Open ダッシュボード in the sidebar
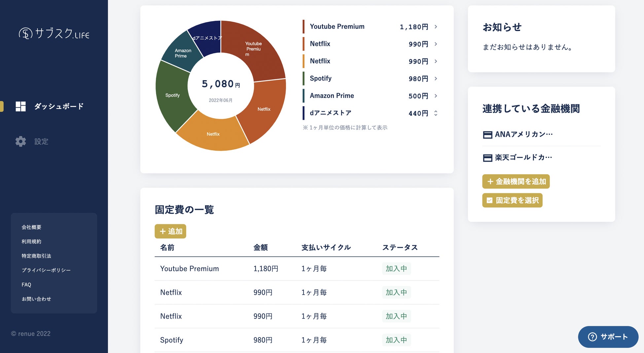Image resolution: width=644 pixels, height=353 pixels. [59, 106]
